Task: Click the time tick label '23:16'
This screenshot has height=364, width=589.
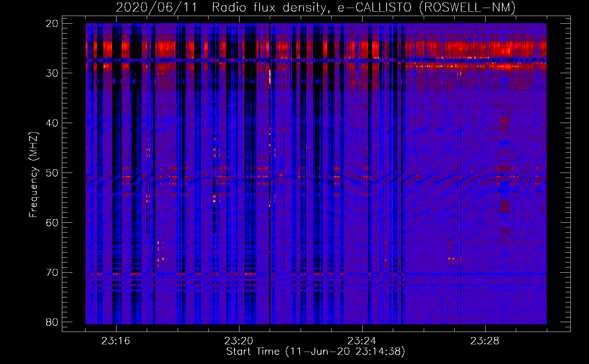Action: click(116, 341)
